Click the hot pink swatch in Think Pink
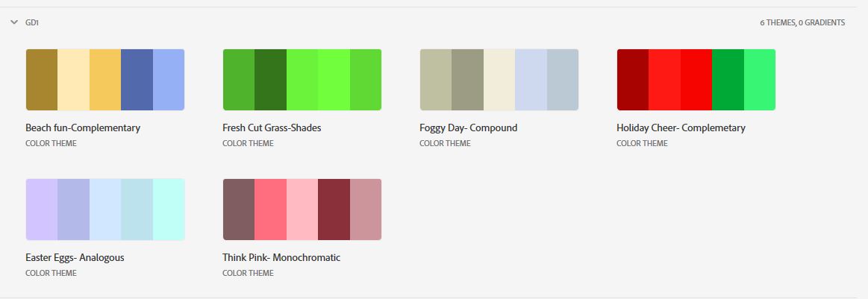868x299 pixels. 271,210
